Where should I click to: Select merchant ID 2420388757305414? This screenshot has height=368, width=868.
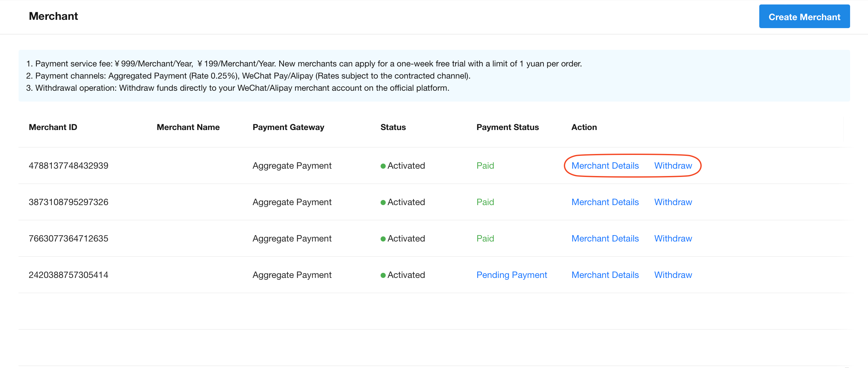[68, 275]
